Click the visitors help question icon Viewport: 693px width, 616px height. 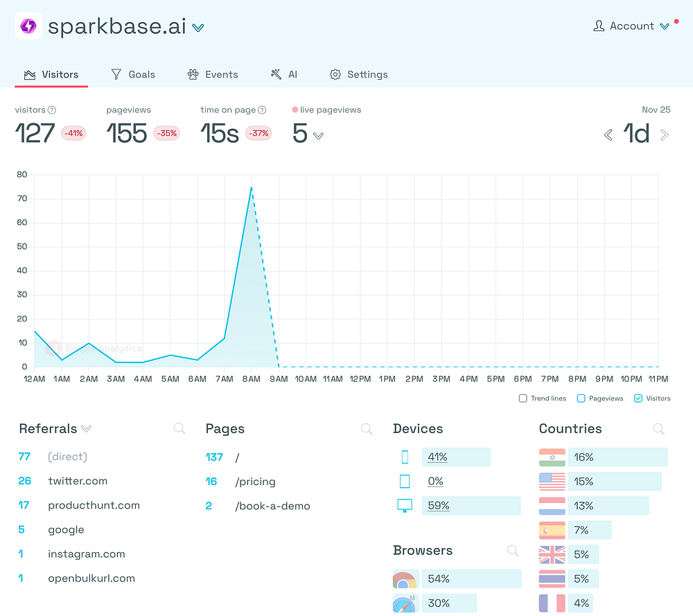tap(52, 110)
